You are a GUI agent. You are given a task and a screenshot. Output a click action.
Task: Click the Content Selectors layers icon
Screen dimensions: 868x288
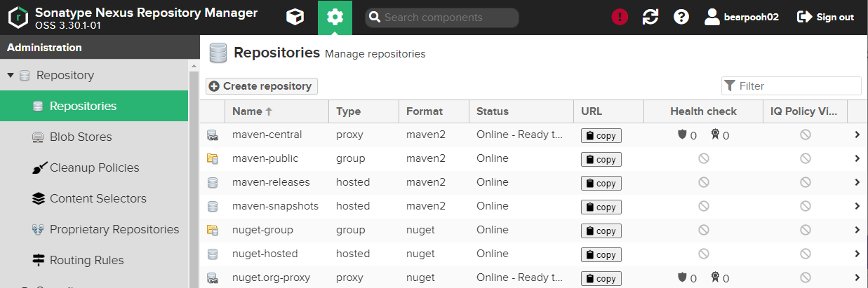pyautogui.click(x=38, y=198)
